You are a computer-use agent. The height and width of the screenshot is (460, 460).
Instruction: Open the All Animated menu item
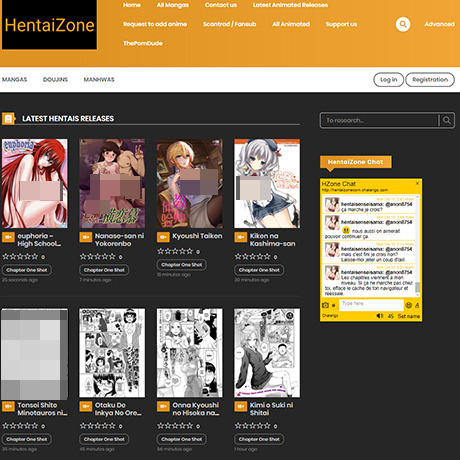click(291, 24)
